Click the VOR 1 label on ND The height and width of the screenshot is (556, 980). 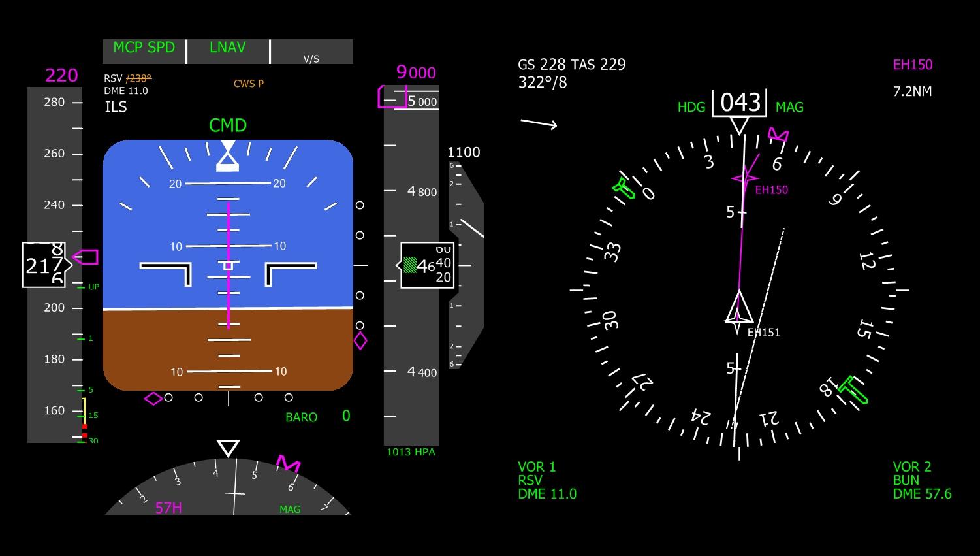click(537, 467)
